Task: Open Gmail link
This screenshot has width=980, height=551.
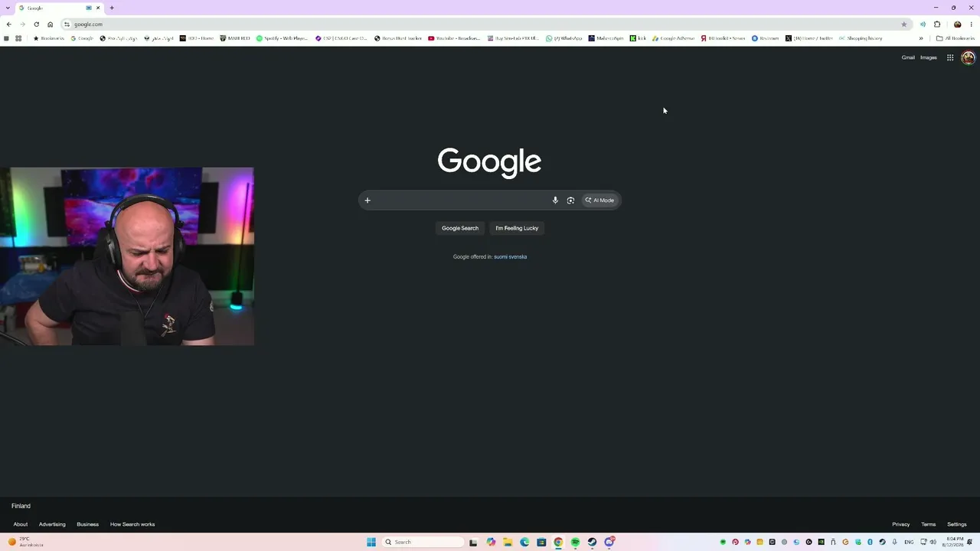Action: click(908, 57)
